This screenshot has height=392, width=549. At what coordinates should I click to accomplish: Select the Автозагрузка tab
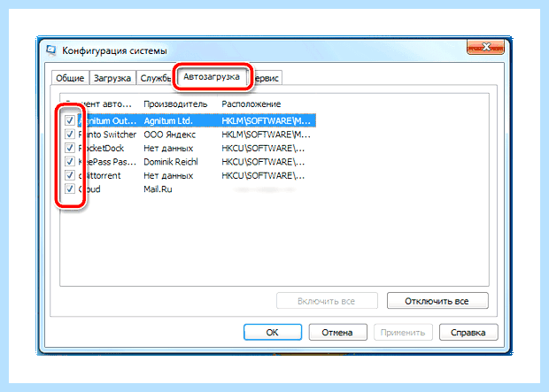(212, 77)
